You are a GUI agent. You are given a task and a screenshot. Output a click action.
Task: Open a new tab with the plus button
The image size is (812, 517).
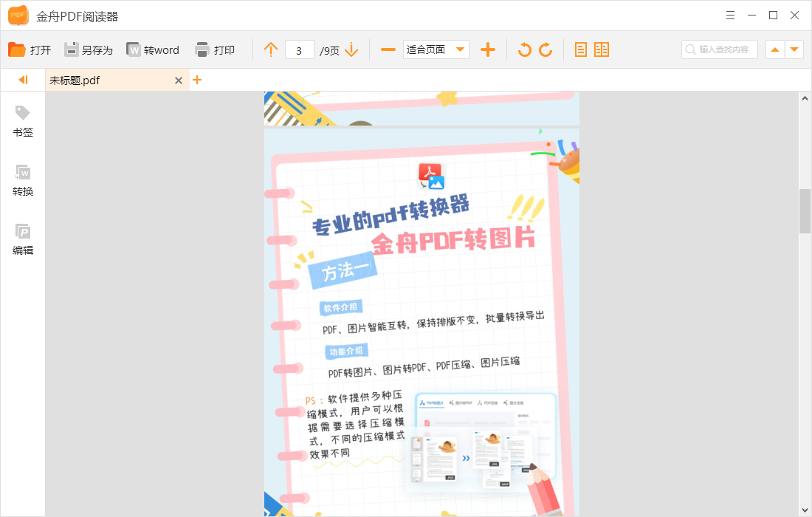point(197,79)
